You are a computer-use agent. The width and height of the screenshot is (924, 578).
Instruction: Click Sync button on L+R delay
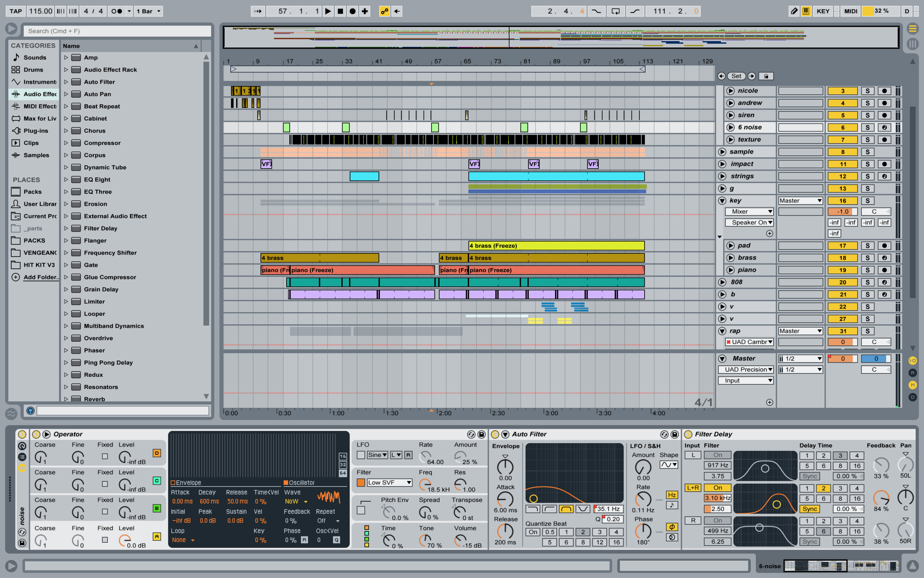pyautogui.click(x=809, y=509)
